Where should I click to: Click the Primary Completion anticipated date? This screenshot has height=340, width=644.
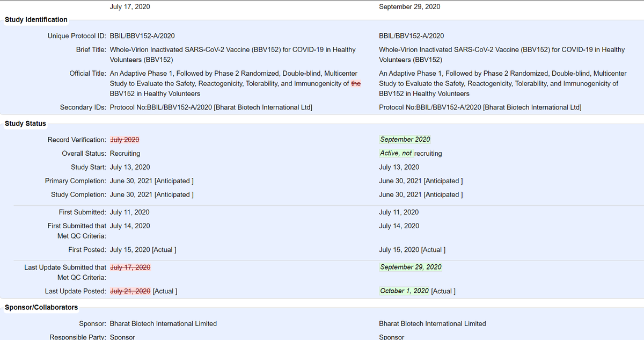pos(150,180)
